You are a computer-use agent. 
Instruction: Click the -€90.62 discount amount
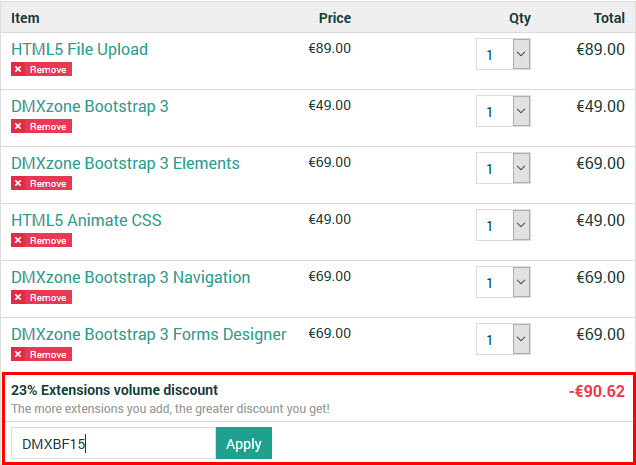(597, 392)
